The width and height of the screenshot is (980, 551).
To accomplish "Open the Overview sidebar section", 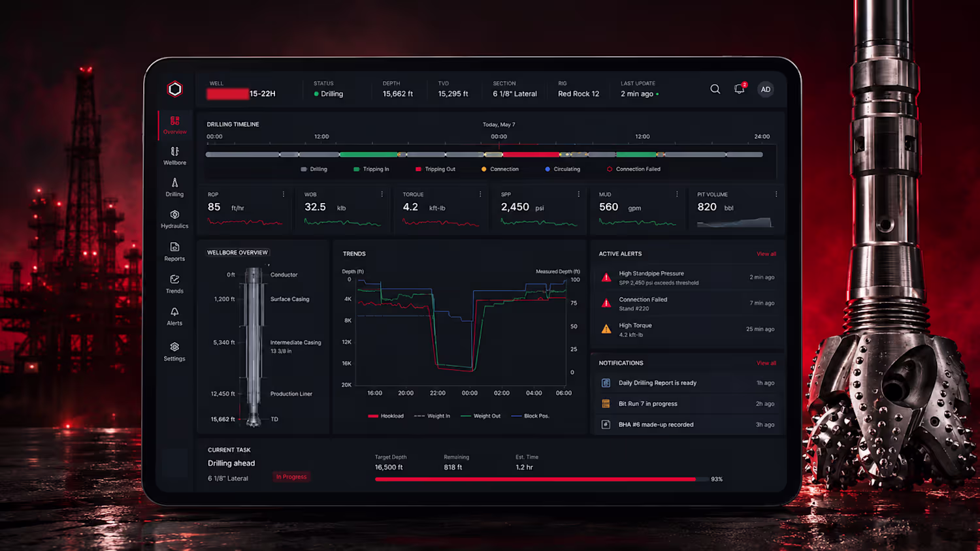I will click(x=174, y=125).
